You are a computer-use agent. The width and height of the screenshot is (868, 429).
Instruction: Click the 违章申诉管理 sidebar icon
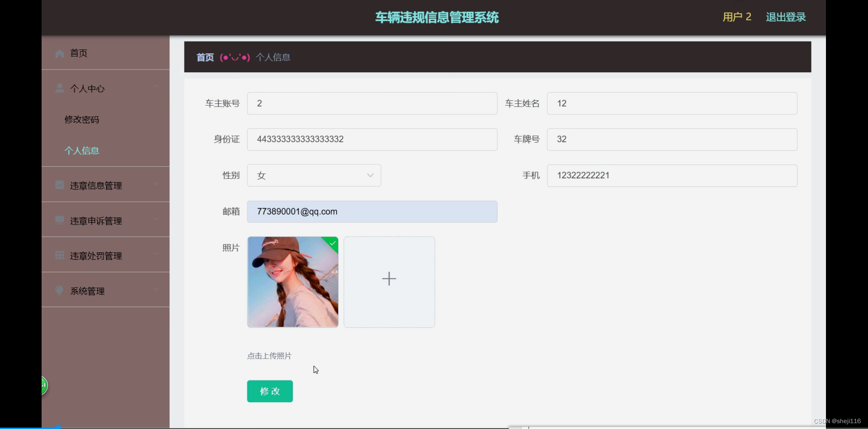tap(59, 220)
